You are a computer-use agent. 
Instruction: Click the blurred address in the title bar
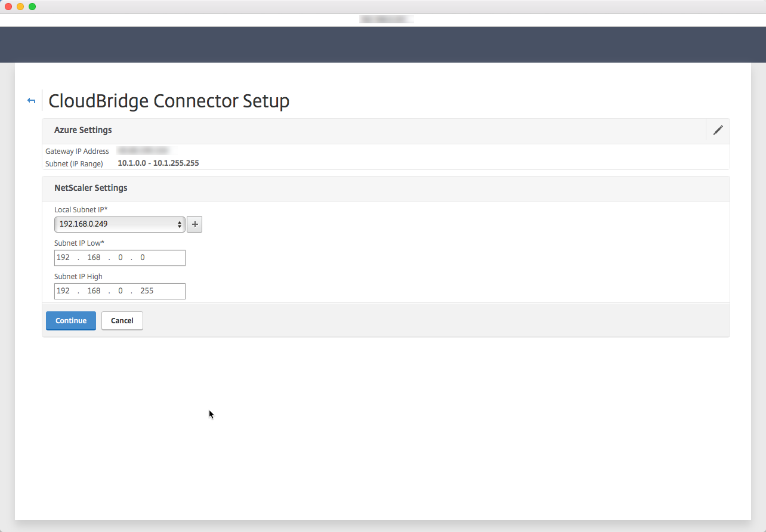[x=386, y=19]
